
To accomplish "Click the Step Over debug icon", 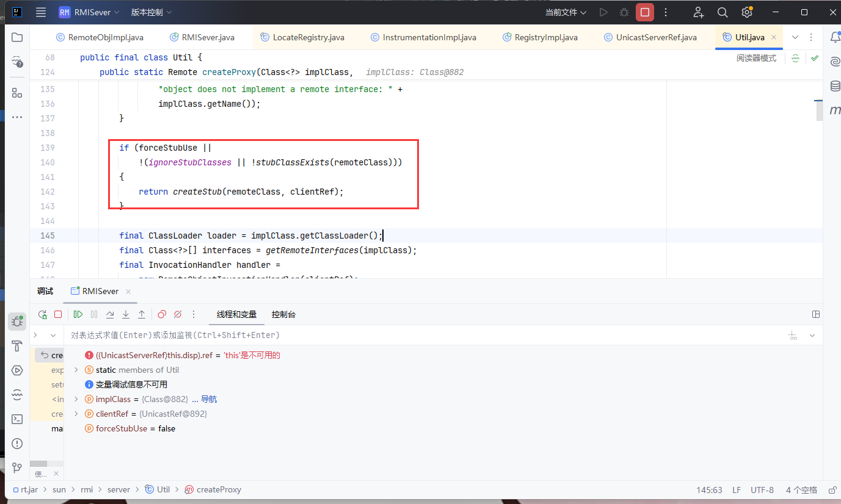I will coord(110,314).
